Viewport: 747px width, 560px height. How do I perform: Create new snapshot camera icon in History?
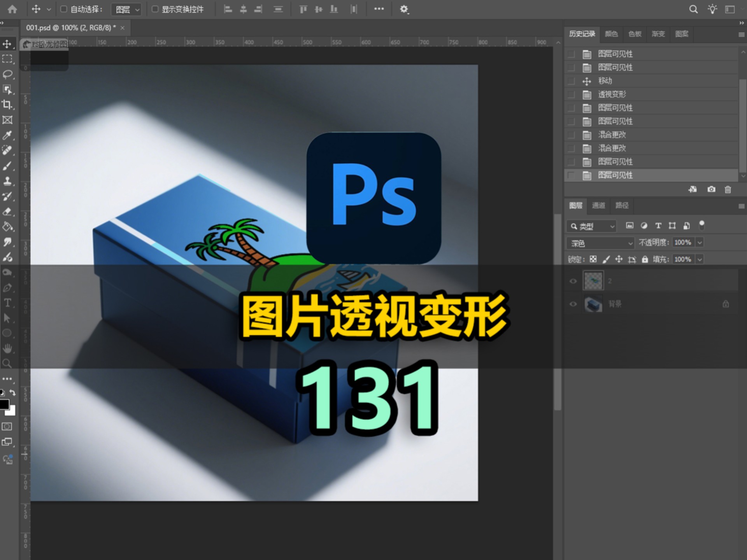pyautogui.click(x=711, y=189)
